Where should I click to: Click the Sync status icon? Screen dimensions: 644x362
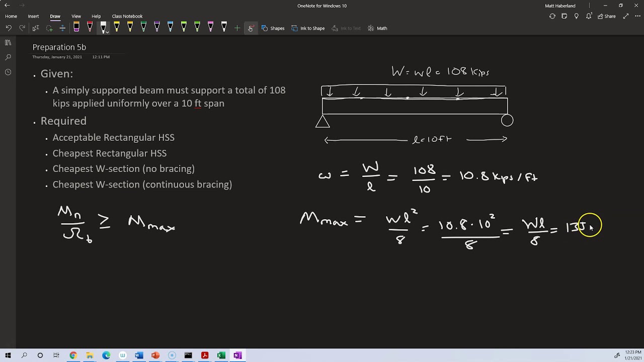[552, 16]
